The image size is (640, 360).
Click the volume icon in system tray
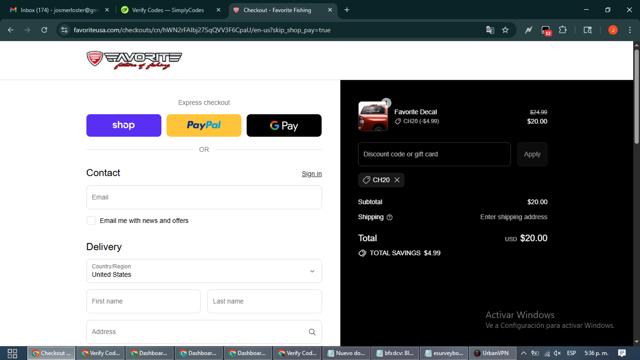click(557, 353)
